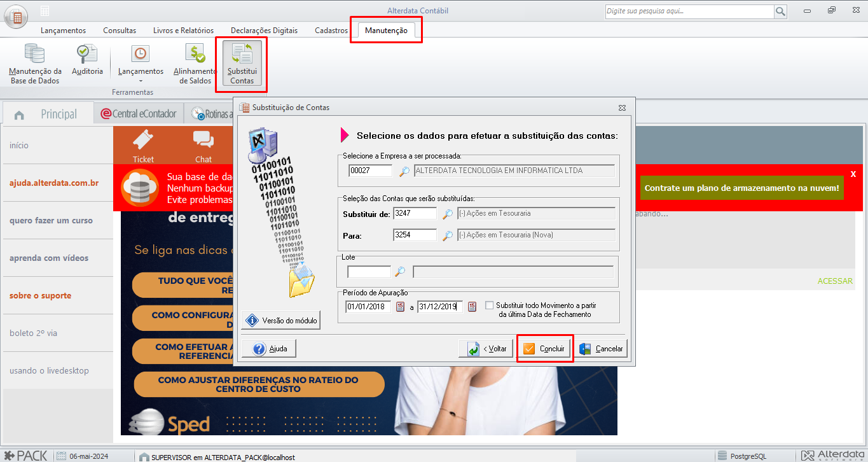
Task: Open the Chat shortcut icon
Action: (x=203, y=146)
